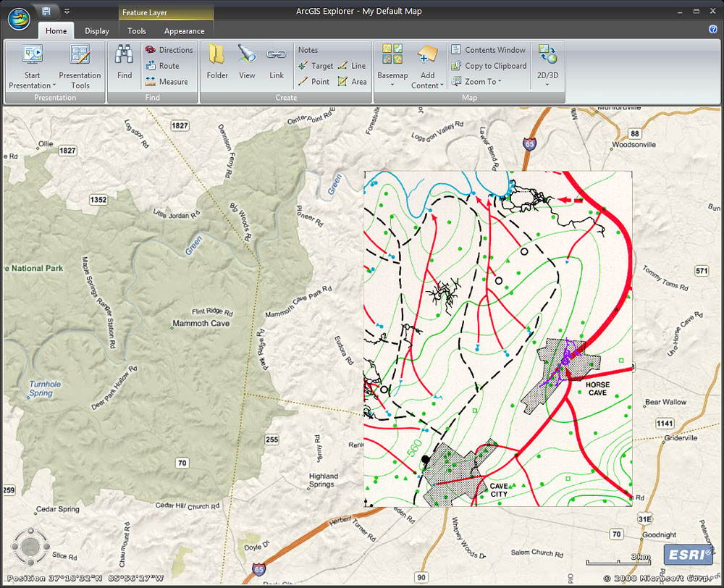Create a new Folder
The height and width of the screenshot is (588, 724).
click(217, 62)
